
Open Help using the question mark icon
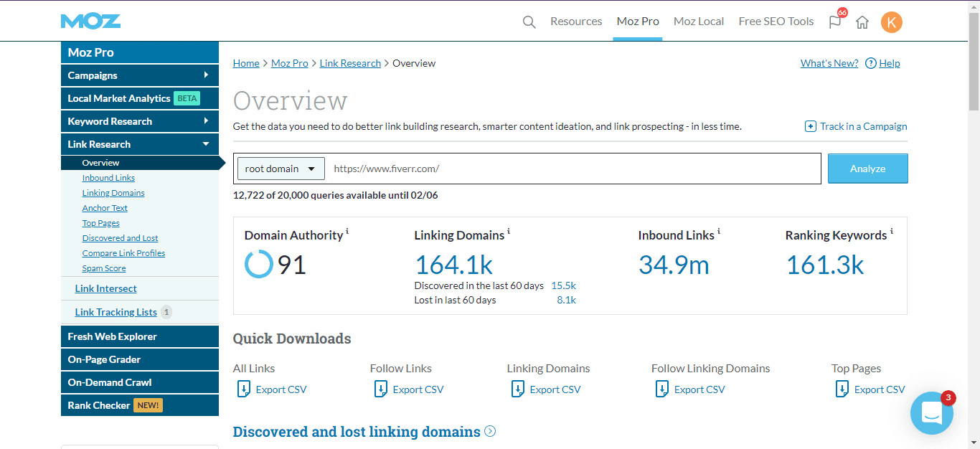coord(871,63)
